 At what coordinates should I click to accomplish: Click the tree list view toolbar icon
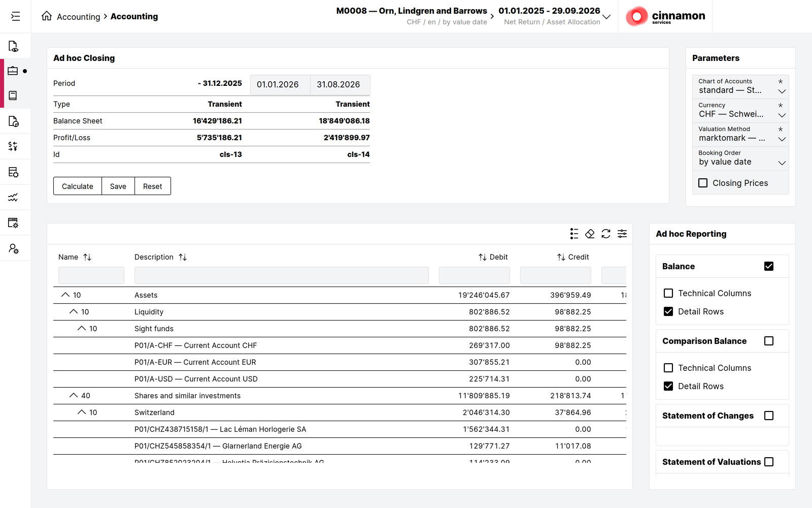tap(574, 234)
